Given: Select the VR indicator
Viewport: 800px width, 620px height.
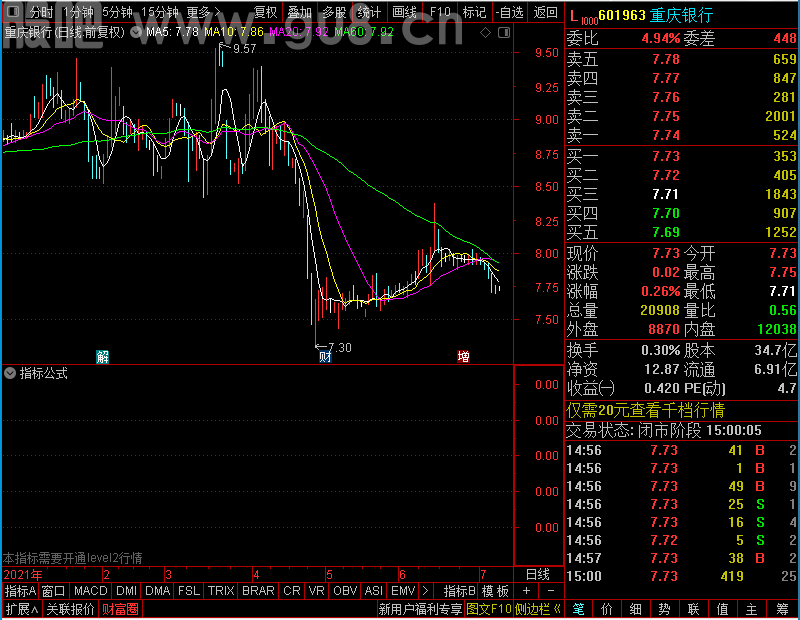Looking at the screenshot, I should click(x=316, y=591).
